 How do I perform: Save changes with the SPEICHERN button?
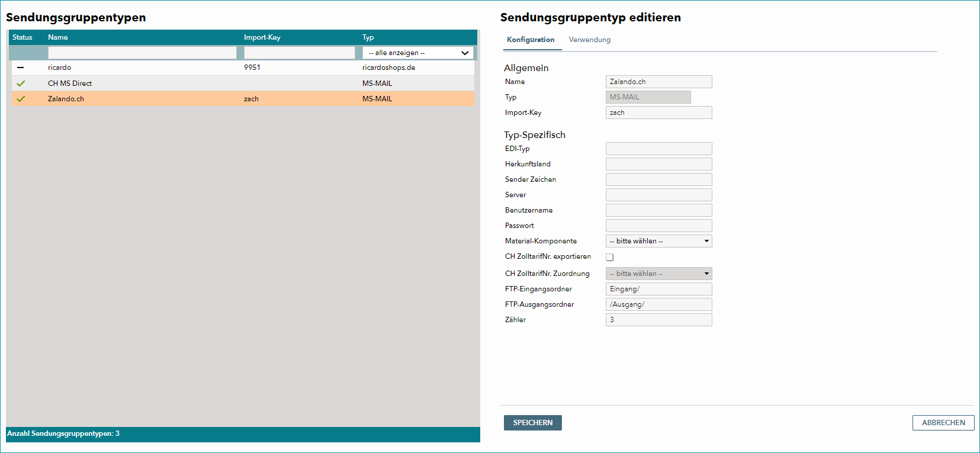[533, 423]
